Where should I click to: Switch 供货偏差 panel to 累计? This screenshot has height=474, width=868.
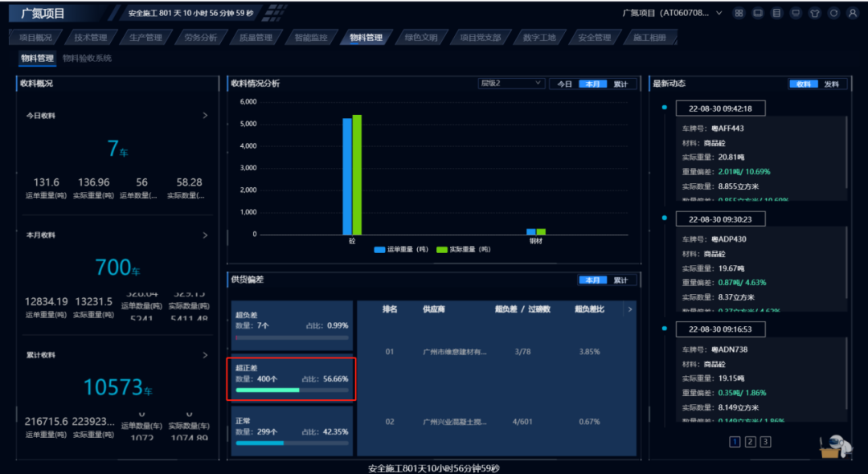620,280
